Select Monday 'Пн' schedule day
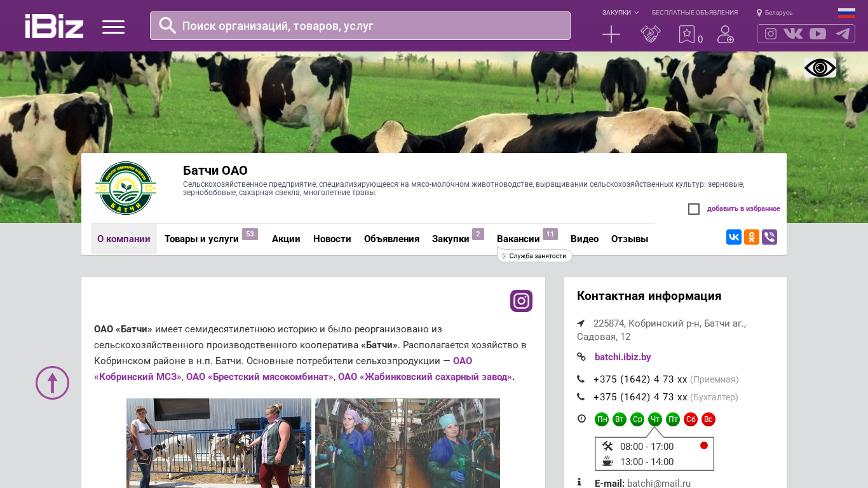This screenshot has height=488, width=868. tap(602, 419)
